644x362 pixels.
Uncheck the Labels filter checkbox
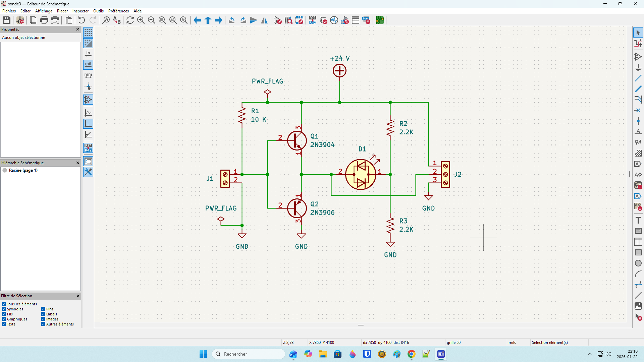click(43, 314)
